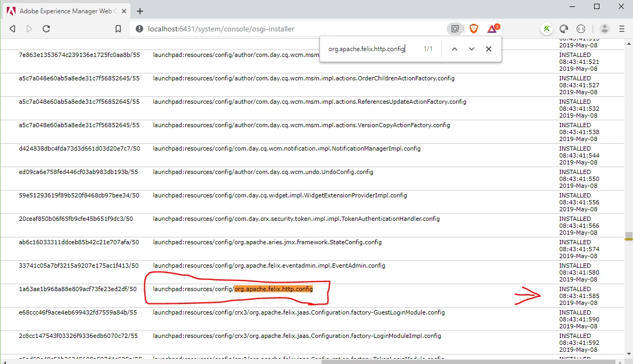
Task: Click hash e68ccc46f9ace4eb699432fd7559a84b/55
Action: [78, 312]
